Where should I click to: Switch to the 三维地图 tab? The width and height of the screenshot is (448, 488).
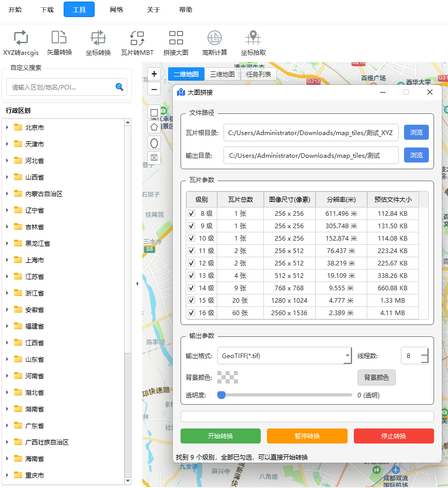tap(222, 74)
